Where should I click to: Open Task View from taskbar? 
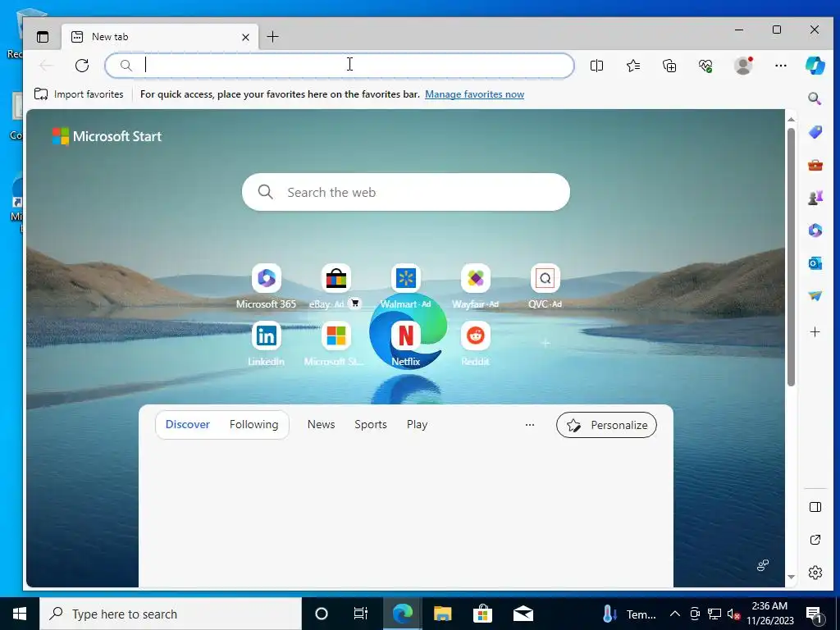361,614
